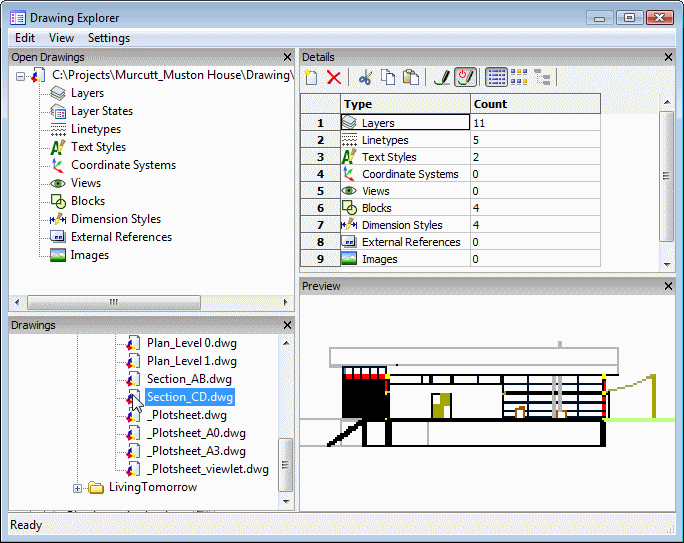Click Coordinate Systems icon in Details table
Viewport: 684px width, 543px height.
coord(349,174)
